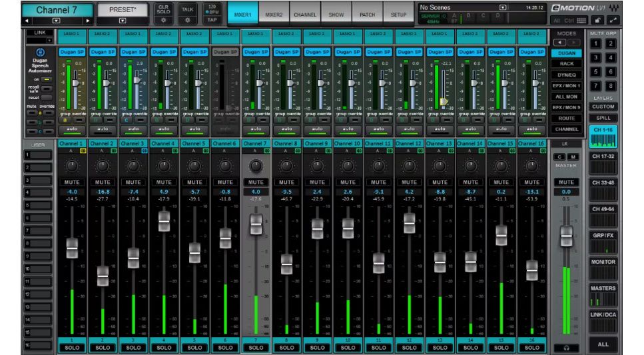
Task: Mute Channel 7
Action: coord(256,182)
